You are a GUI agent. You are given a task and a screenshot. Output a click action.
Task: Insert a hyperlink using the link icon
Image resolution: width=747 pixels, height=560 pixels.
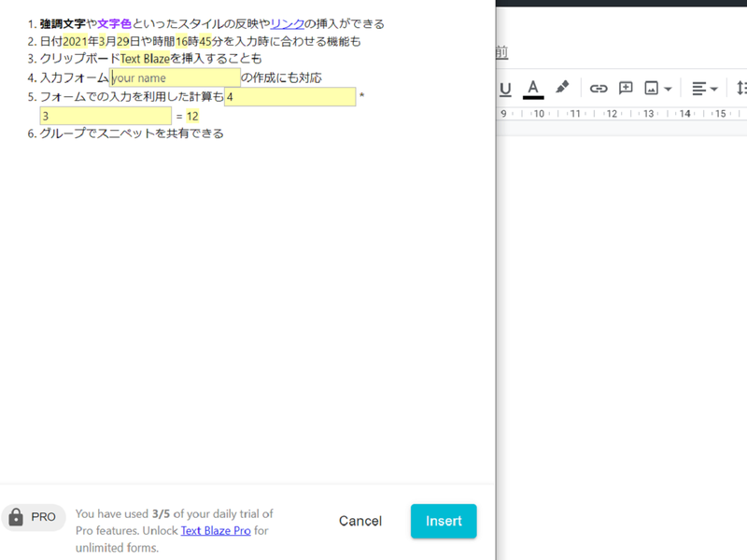point(599,88)
